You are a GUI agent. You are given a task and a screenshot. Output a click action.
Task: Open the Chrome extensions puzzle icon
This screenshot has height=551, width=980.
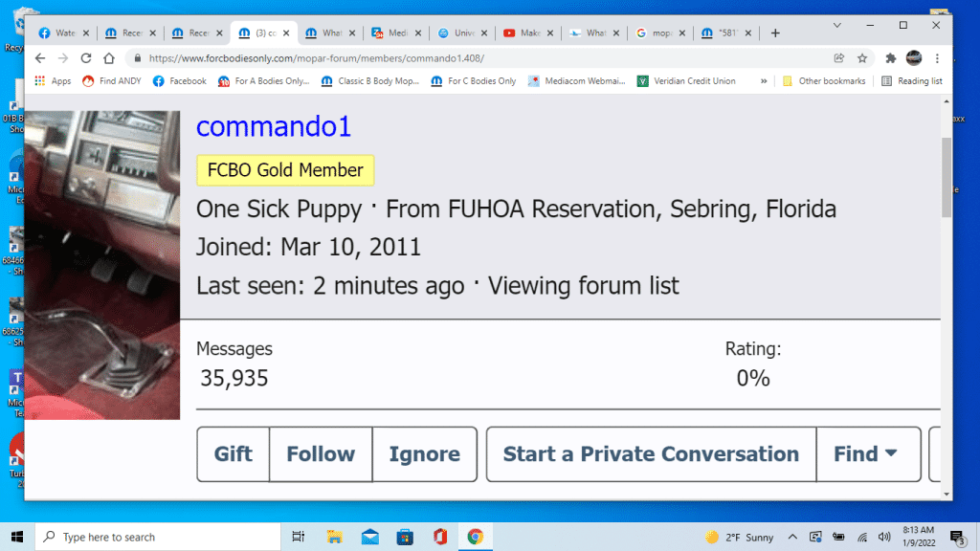890,58
